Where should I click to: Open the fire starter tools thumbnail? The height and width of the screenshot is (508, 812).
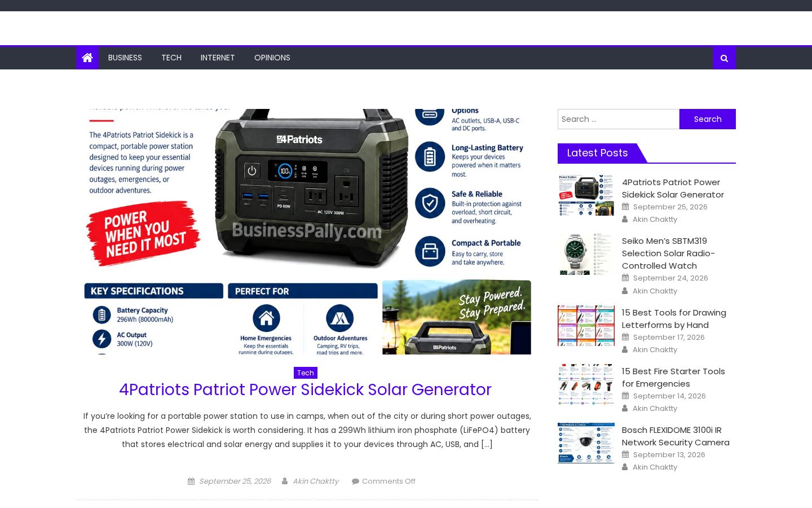point(586,384)
